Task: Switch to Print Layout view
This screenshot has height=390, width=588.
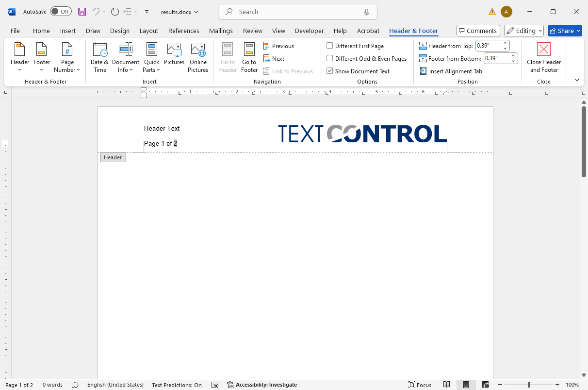Action: [466, 385]
